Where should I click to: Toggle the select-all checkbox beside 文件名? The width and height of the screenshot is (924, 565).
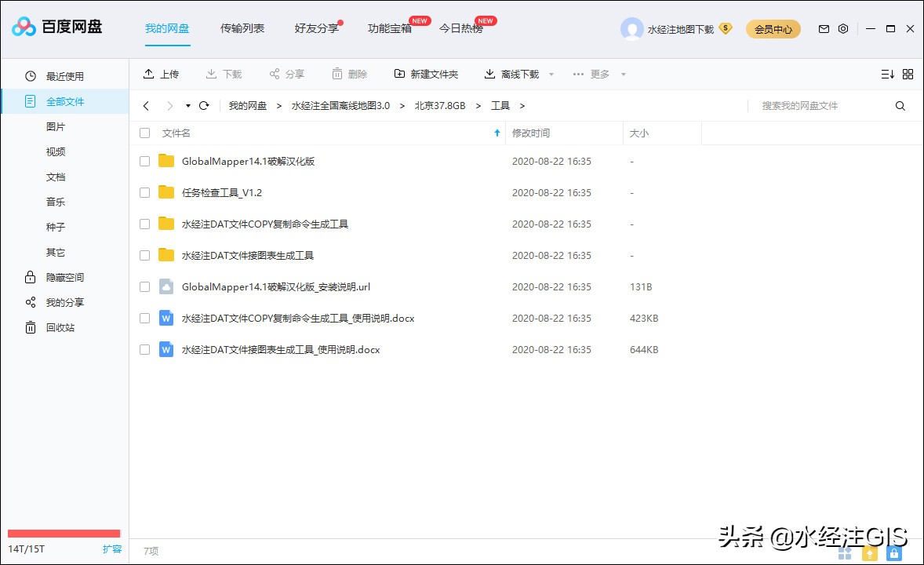point(144,133)
